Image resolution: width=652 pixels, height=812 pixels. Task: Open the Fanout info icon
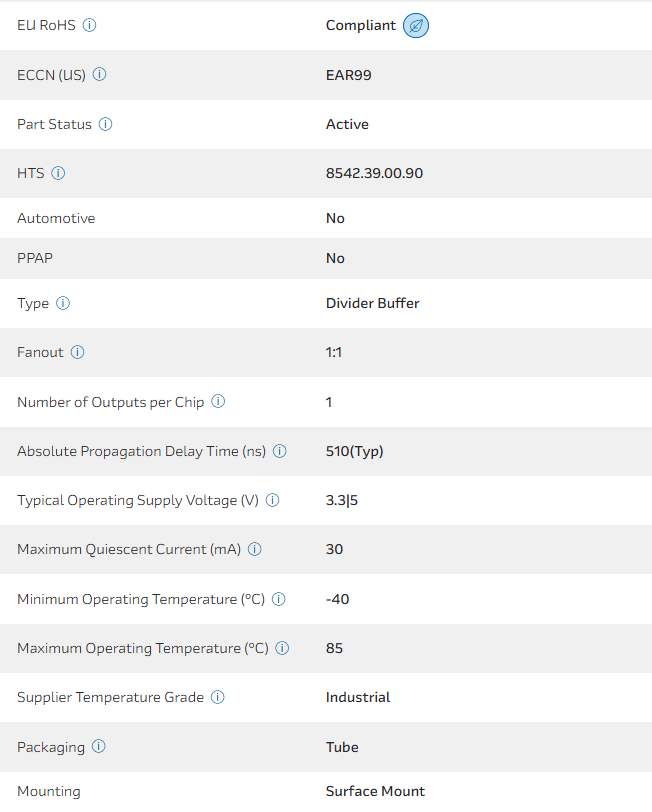pos(78,352)
